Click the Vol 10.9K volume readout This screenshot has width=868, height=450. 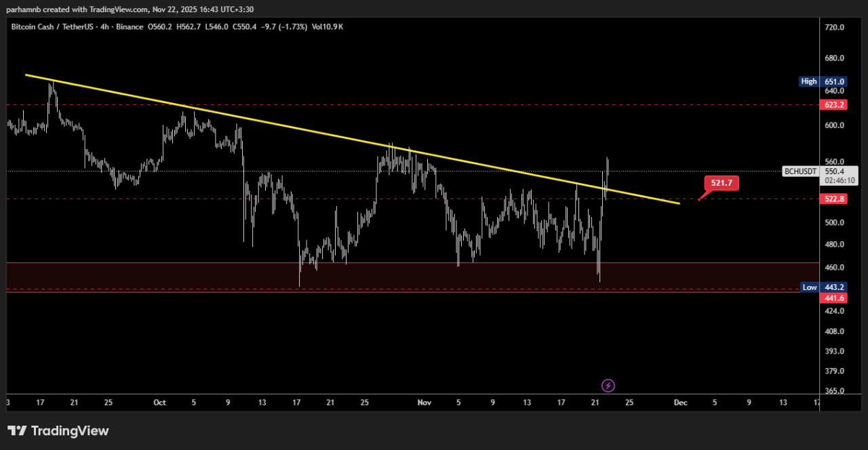(x=328, y=26)
